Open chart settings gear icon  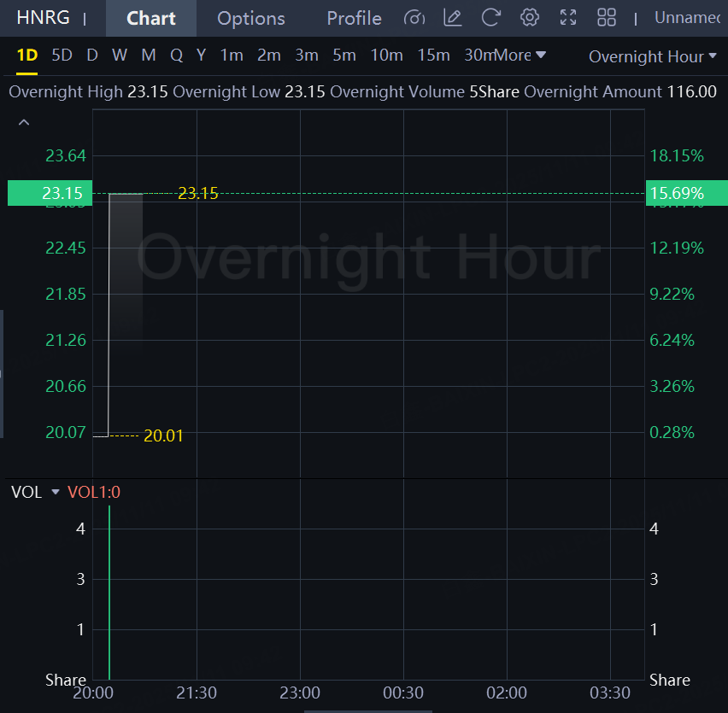pyautogui.click(x=530, y=18)
